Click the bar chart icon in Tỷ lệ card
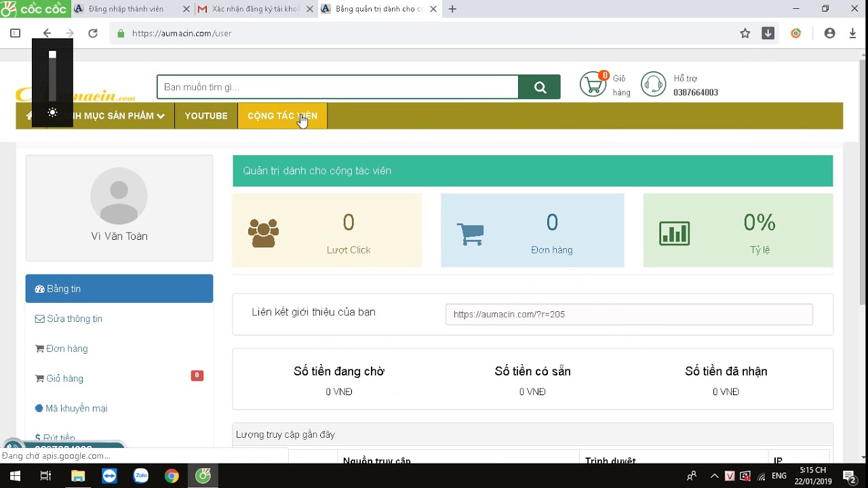This screenshot has height=488, width=868. [x=674, y=234]
